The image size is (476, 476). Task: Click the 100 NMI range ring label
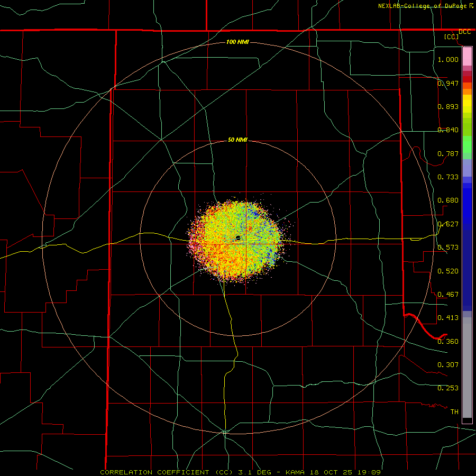click(237, 42)
